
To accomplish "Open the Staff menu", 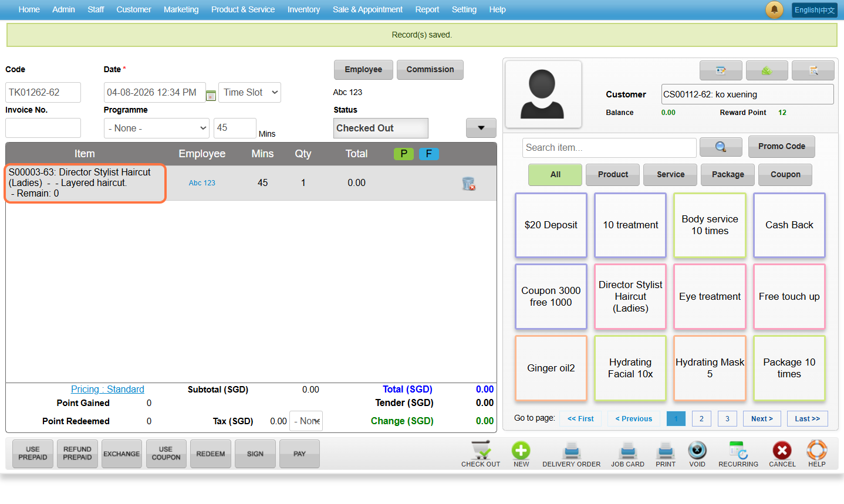I will (x=96, y=9).
